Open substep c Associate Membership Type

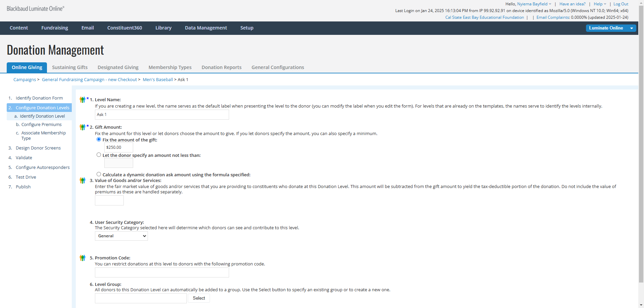43,135
